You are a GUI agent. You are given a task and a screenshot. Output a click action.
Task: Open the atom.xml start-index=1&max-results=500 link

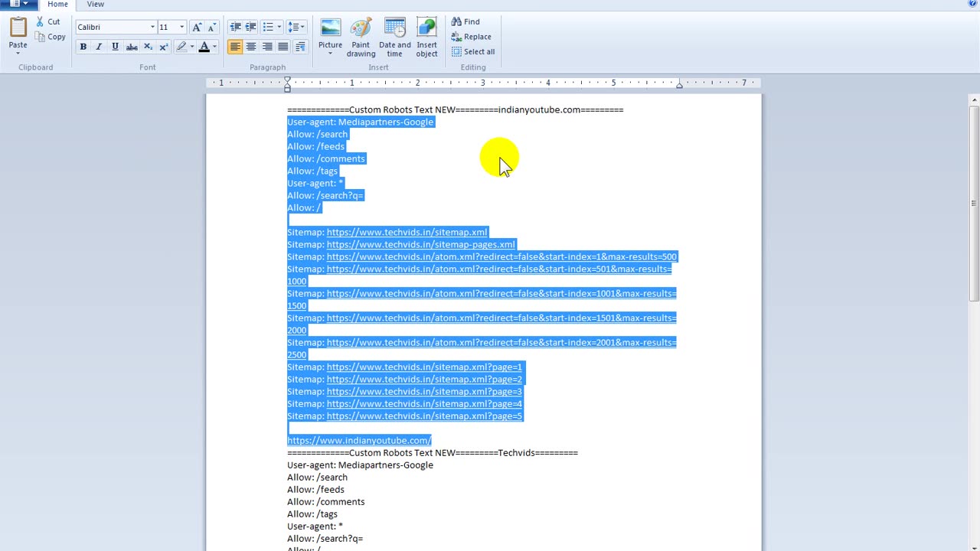501,256
